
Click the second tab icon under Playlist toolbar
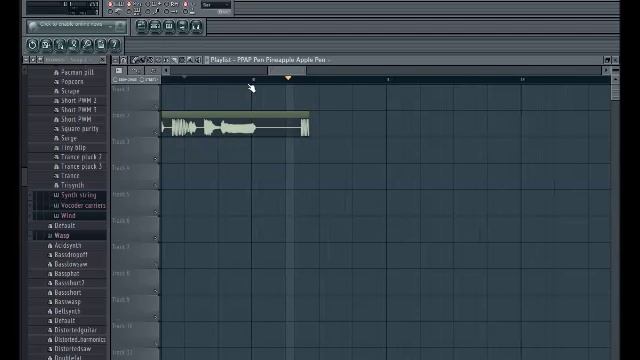pyautogui.click(x=136, y=71)
